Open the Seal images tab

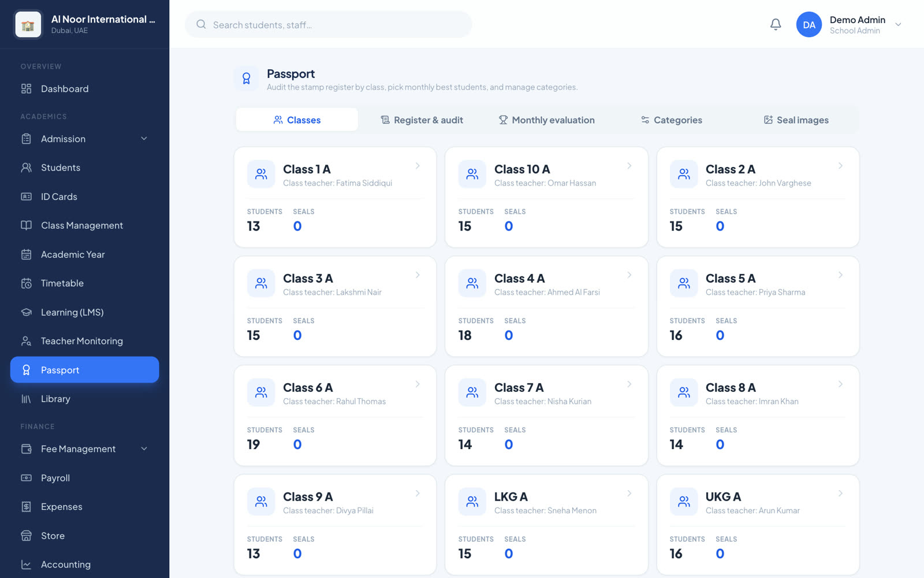796,120
